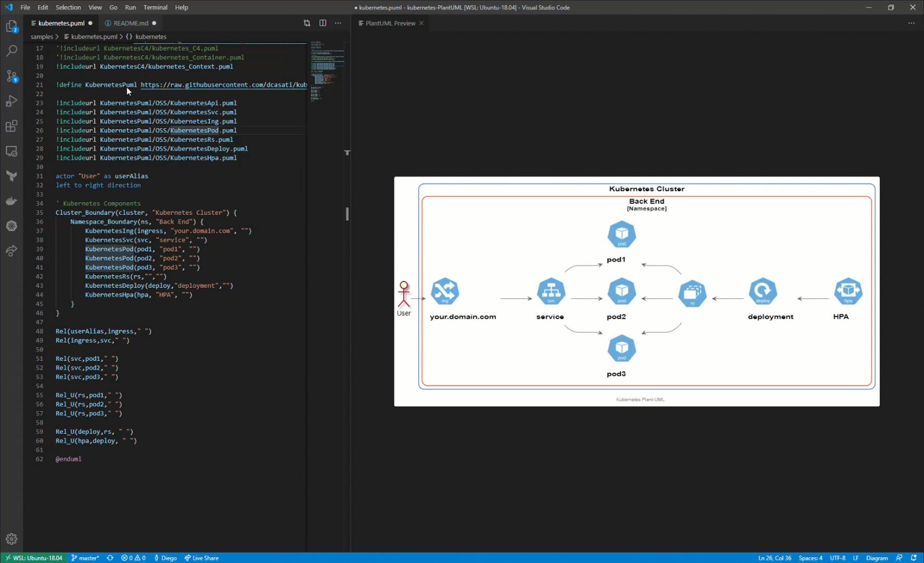Screen dimensions: 924x563
Task: Click the ingress icon in the diagram
Action: pos(445,291)
